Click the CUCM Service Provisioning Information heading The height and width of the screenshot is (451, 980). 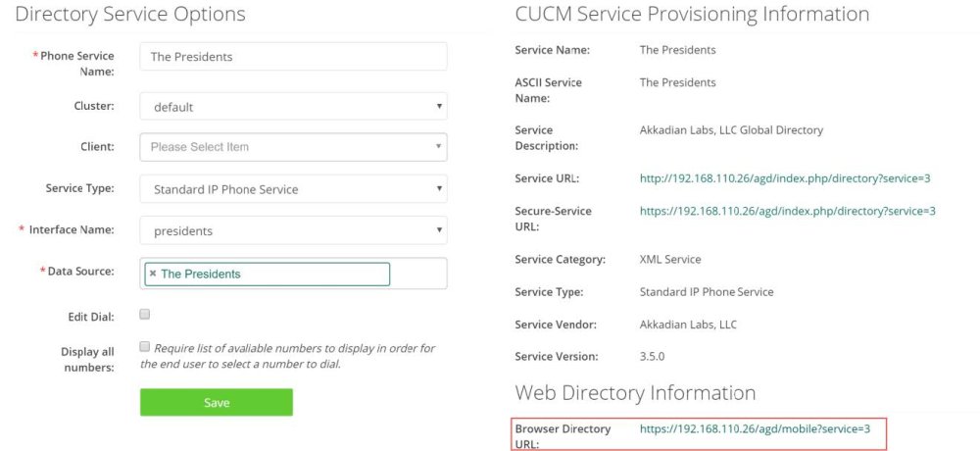pyautogui.click(x=692, y=15)
